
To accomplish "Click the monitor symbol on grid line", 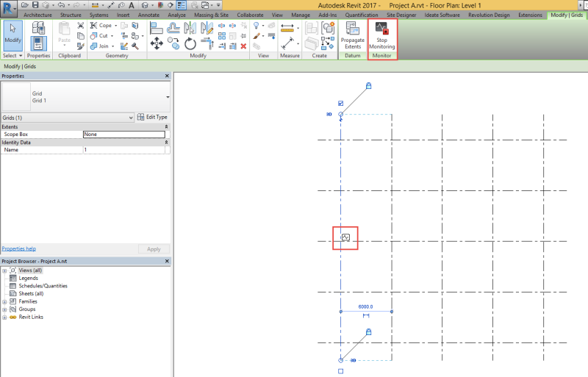I will 345,237.
